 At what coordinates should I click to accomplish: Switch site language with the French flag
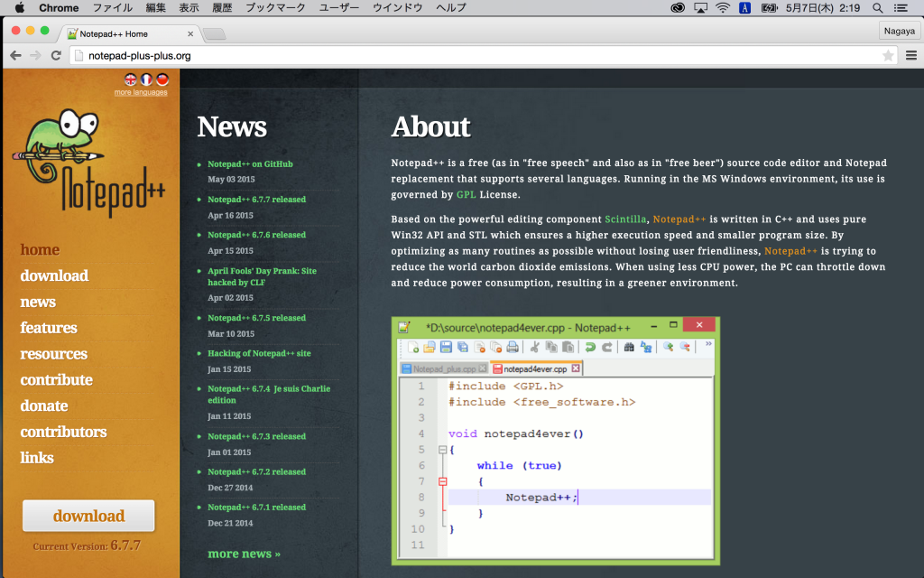coord(146,79)
